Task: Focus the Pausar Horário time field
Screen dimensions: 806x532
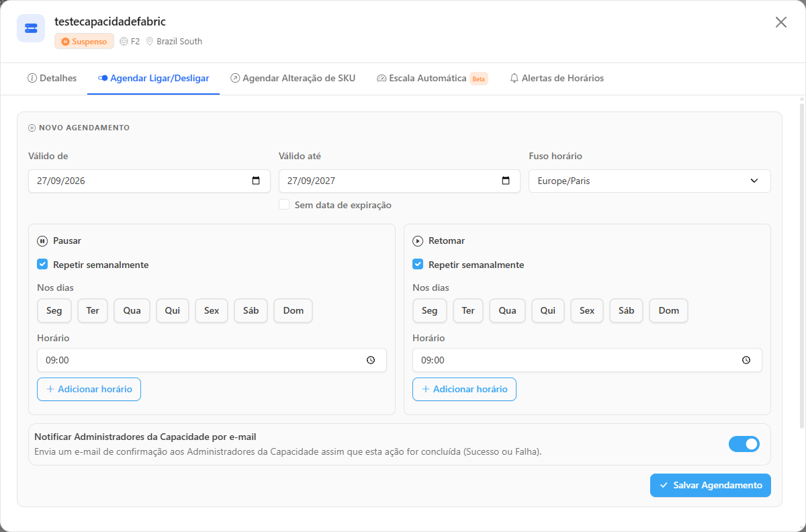Action: point(212,360)
